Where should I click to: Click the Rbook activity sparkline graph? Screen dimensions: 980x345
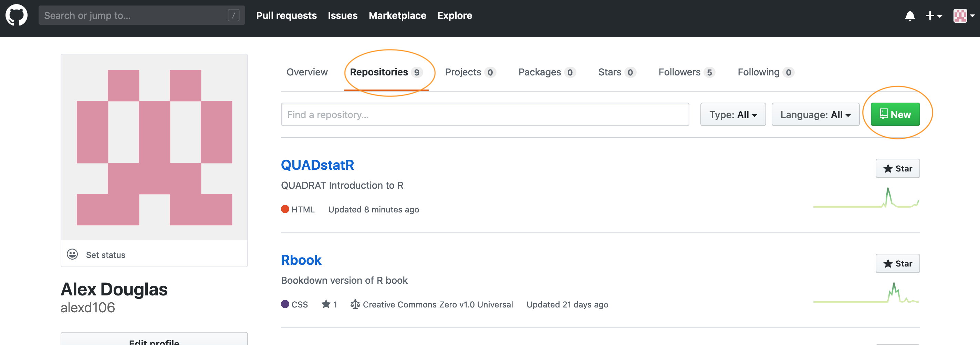(866, 293)
